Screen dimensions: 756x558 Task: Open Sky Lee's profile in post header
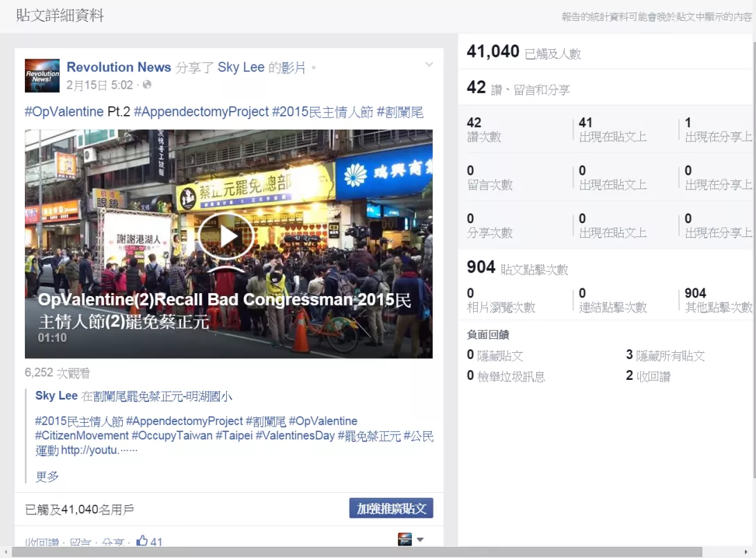[x=241, y=67]
